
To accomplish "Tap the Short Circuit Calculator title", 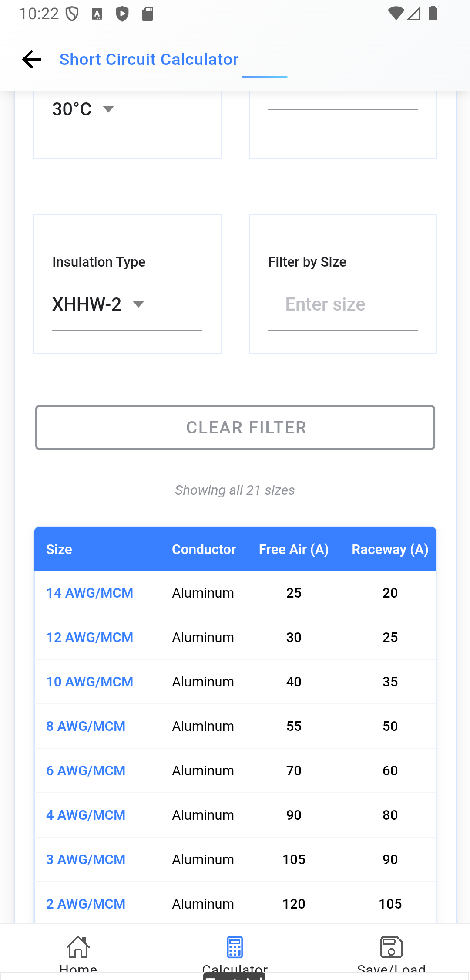I will (x=149, y=59).
